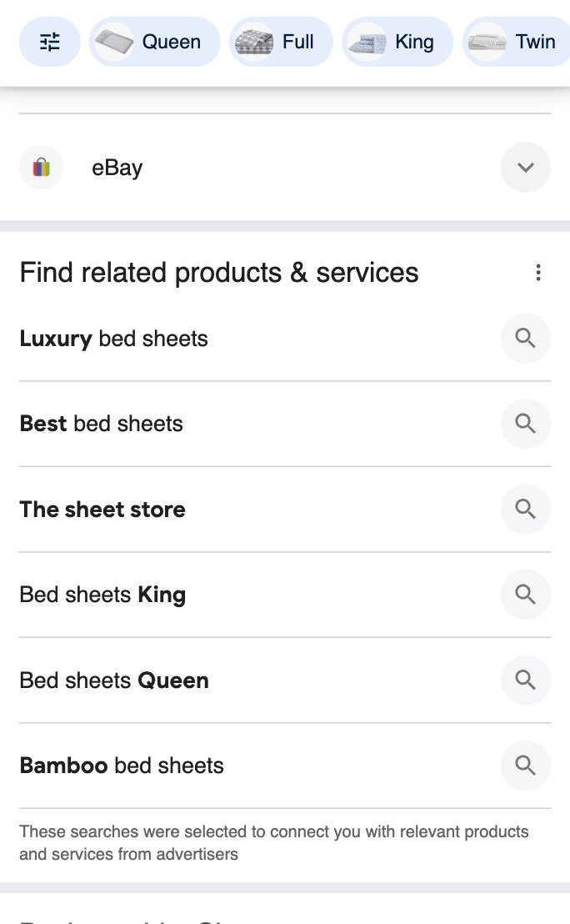Click the magnifier next to Best bed sheets

click(525, 423)
